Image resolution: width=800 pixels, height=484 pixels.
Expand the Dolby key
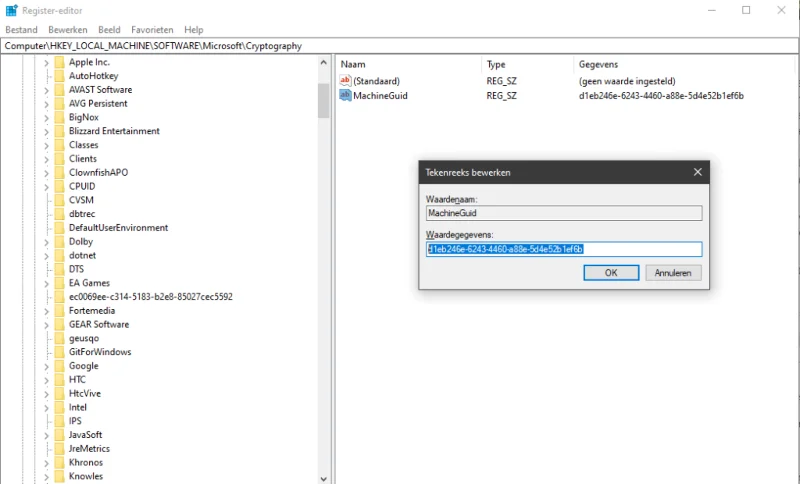46,242
